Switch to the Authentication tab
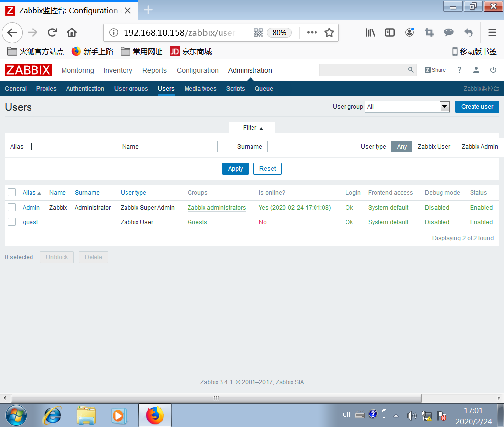This screenshot has width=504, height=427. [85, 89]
